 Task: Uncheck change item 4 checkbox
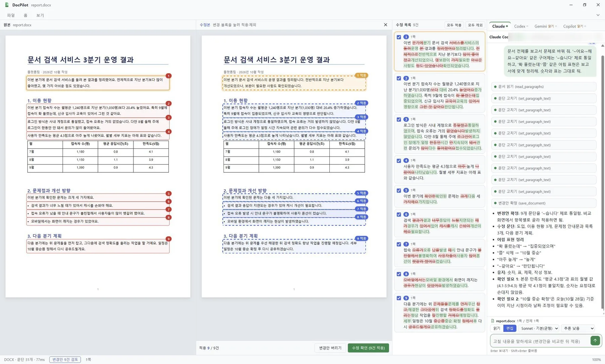click(399, 161)
